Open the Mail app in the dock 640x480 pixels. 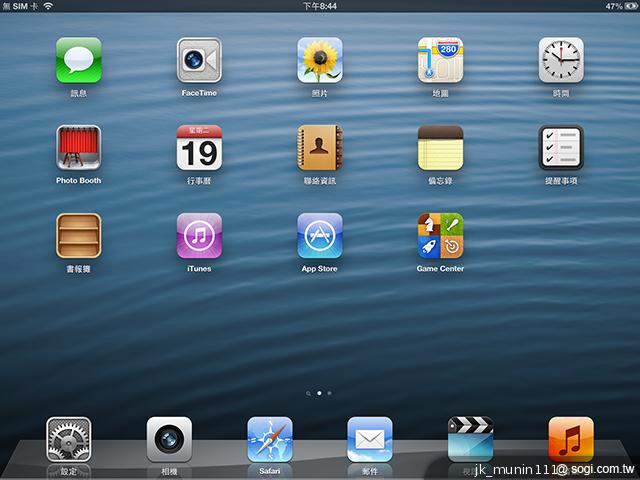click(x=370, y=440)
